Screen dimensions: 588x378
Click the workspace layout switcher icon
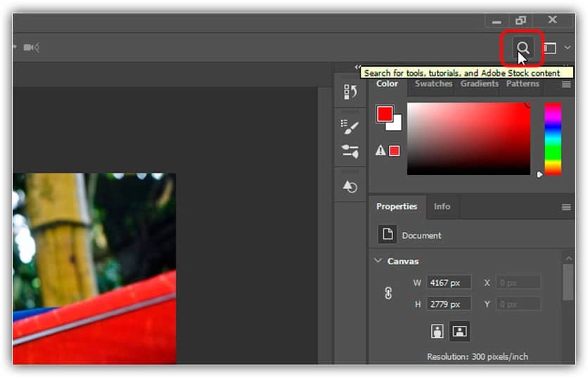tap(550, 48)
